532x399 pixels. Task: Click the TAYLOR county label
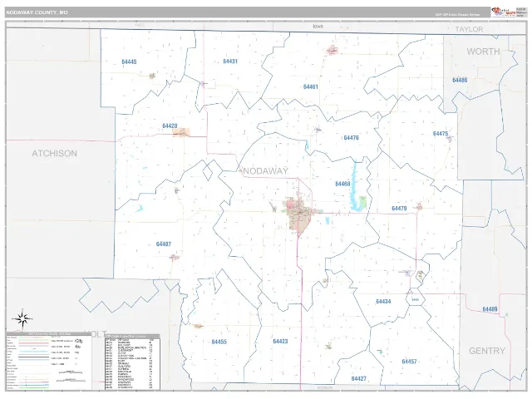(469, 30)
